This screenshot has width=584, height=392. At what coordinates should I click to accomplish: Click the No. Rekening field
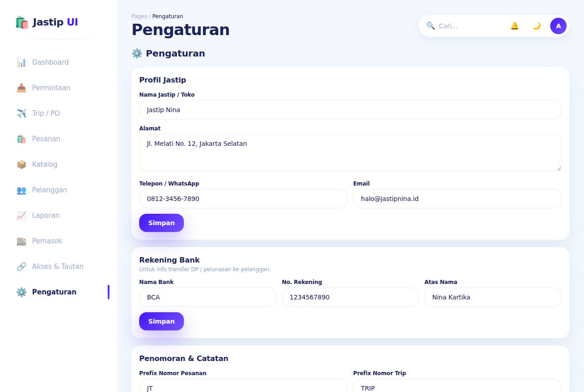(x=350, y=297)
